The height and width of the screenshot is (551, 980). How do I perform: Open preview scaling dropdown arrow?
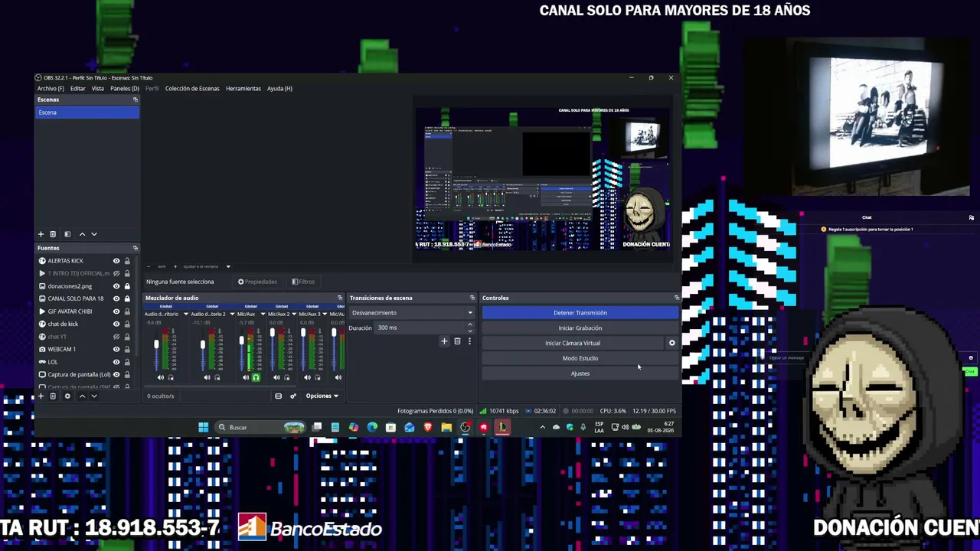[x=227, y=266]
